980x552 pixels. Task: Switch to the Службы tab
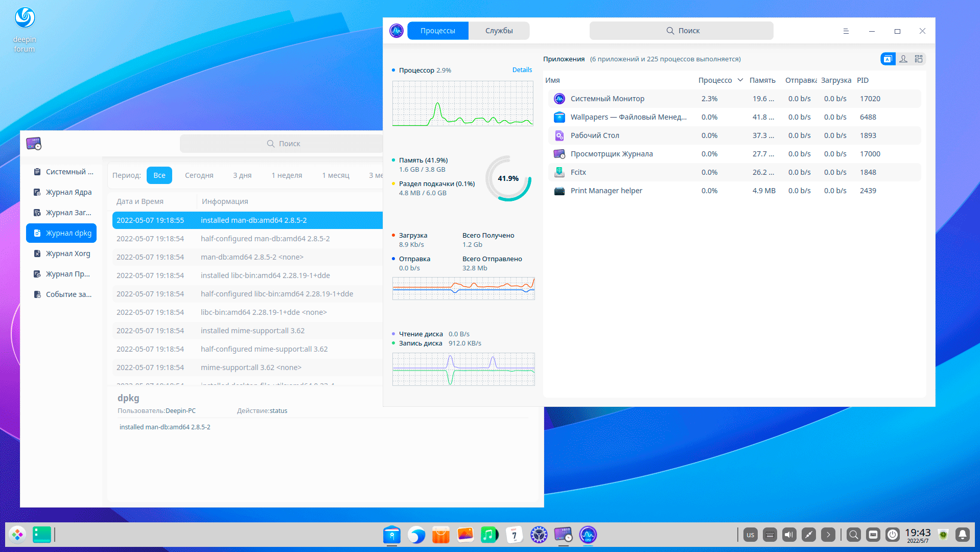click(499, 31)
